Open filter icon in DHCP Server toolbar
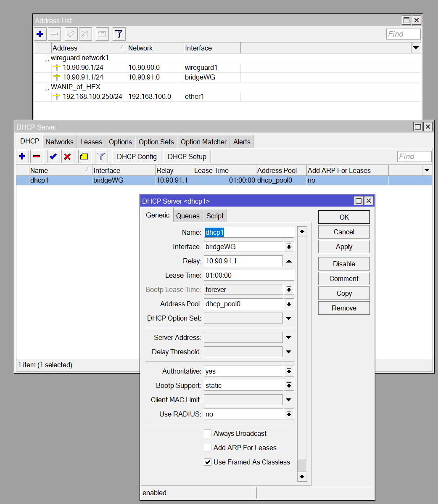This screenshot has width=438, height=504. pyautogui.click(x=101, y=157)
